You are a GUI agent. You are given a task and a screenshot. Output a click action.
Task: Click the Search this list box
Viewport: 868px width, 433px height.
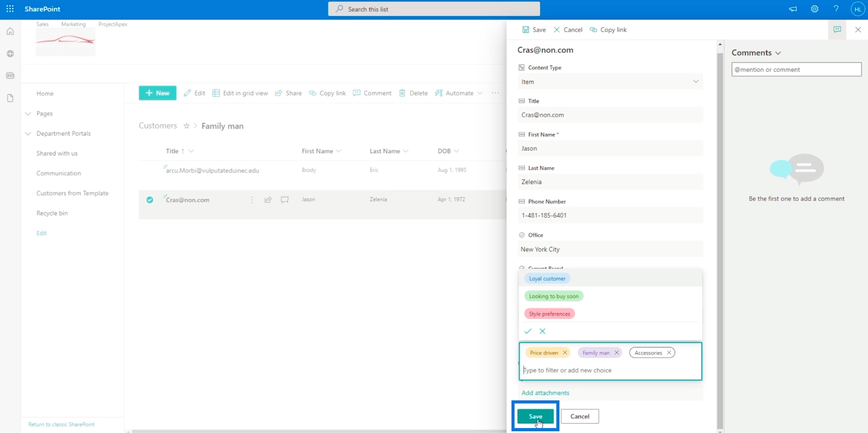click(434, 9)
